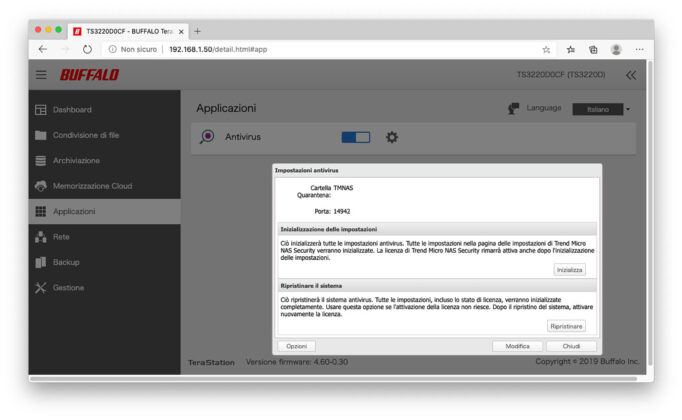
Task: Open the Gestione sidebar item
Action: pos(104,288)
